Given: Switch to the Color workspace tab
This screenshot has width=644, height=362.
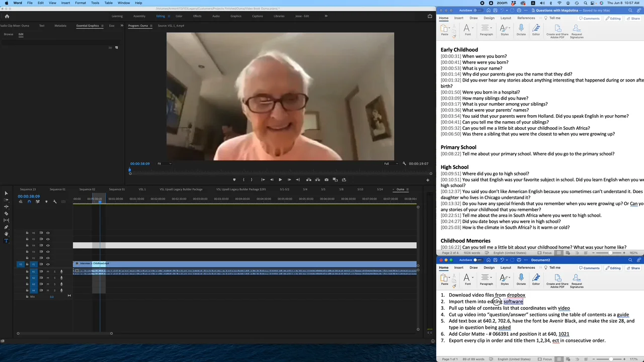Looking at the screenshot, I should coord(179,16).
